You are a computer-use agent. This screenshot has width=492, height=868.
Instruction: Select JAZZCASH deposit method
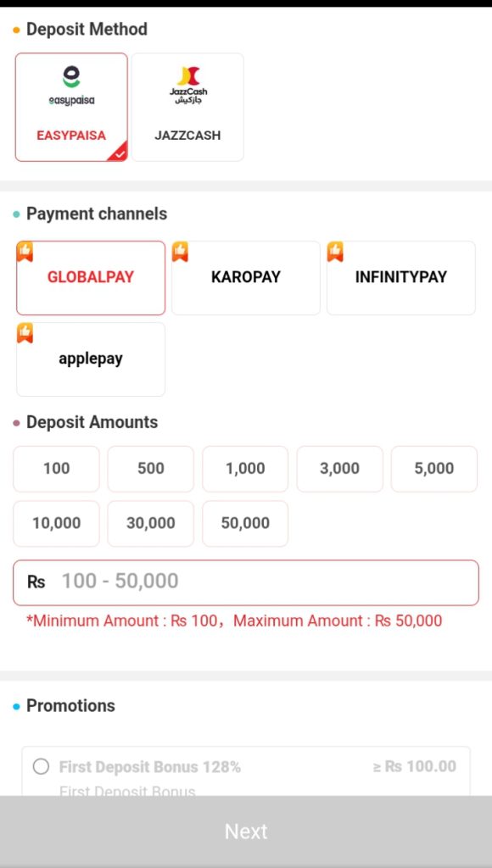187,108
